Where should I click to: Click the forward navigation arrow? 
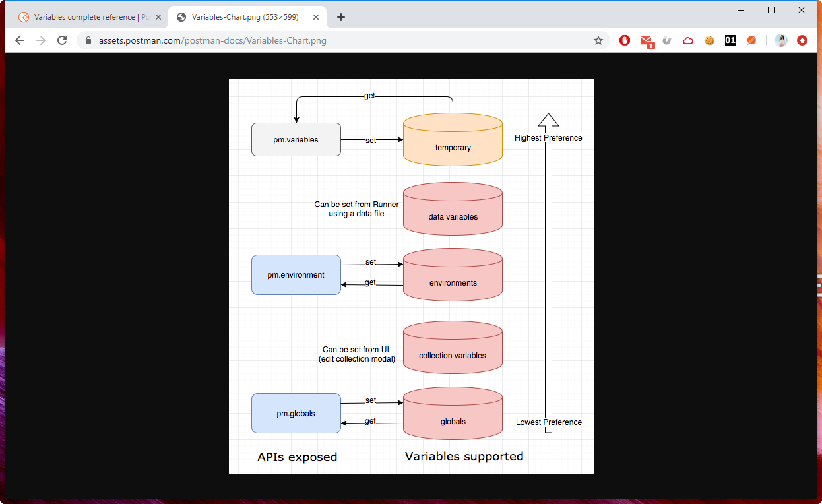click(41, 40)
